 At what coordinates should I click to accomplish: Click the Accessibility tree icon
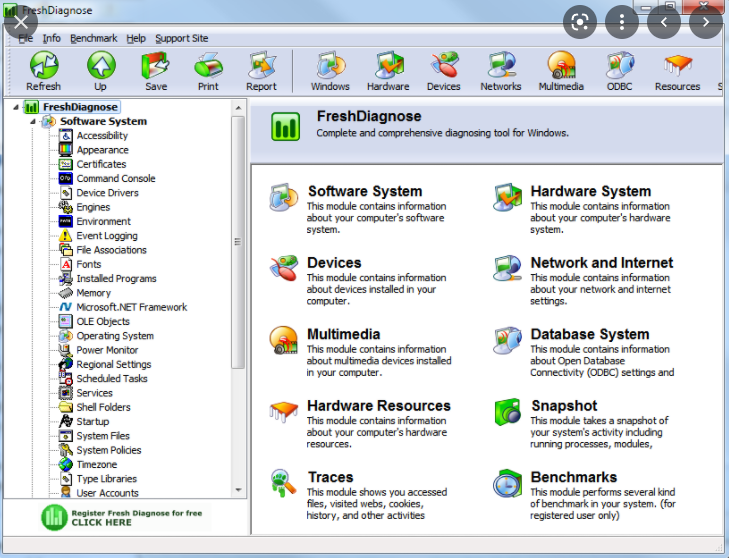[66, 136]
